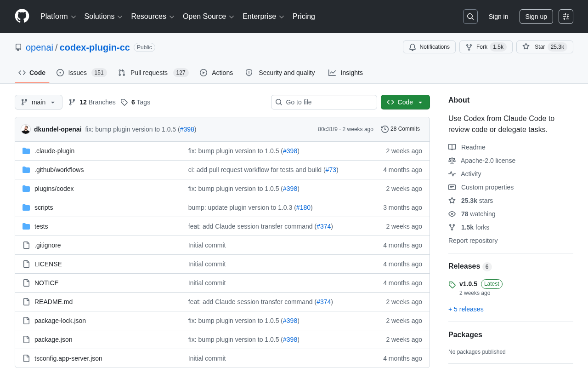Open the dkundel-openai author link

click(58, 129)
